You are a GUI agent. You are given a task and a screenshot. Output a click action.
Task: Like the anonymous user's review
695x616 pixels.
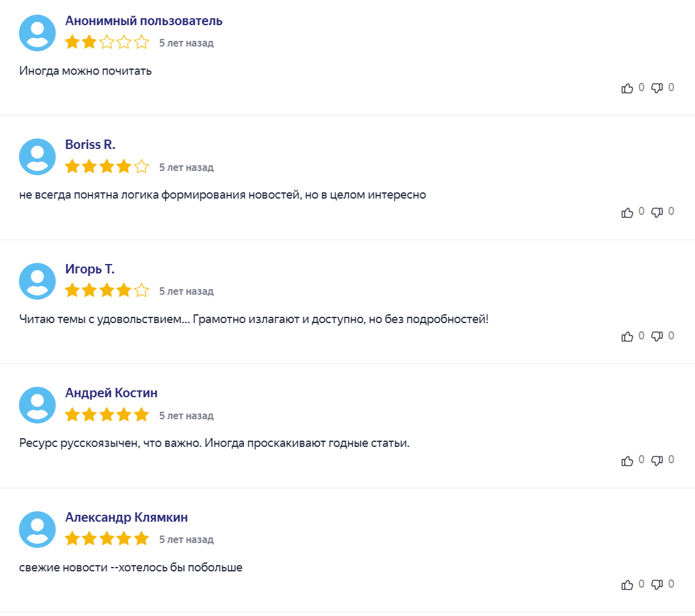tap(627, 88)
